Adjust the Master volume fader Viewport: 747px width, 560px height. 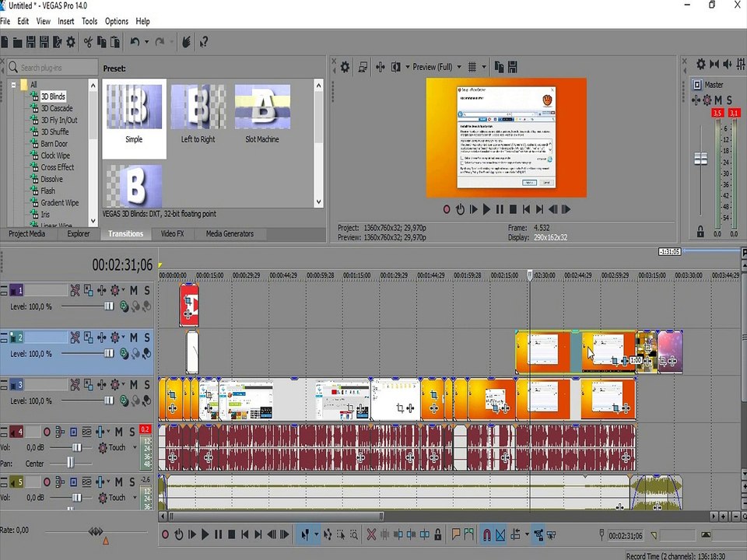click(700, 159)
